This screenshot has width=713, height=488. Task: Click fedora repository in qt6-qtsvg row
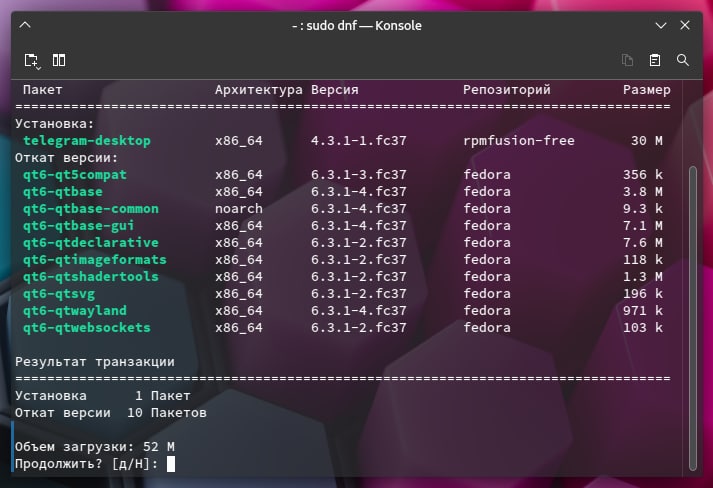[487, 294]
